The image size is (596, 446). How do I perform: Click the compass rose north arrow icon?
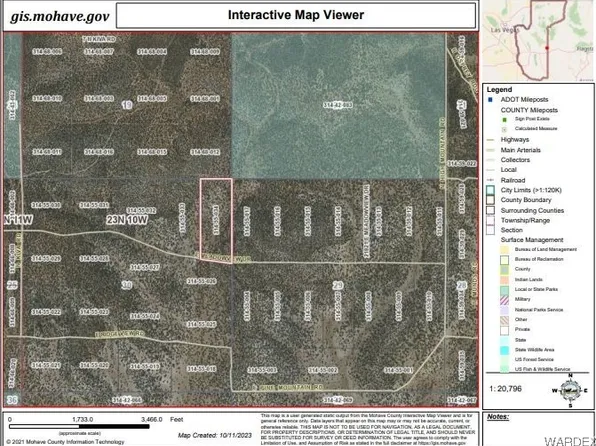[x=570, y=390]
